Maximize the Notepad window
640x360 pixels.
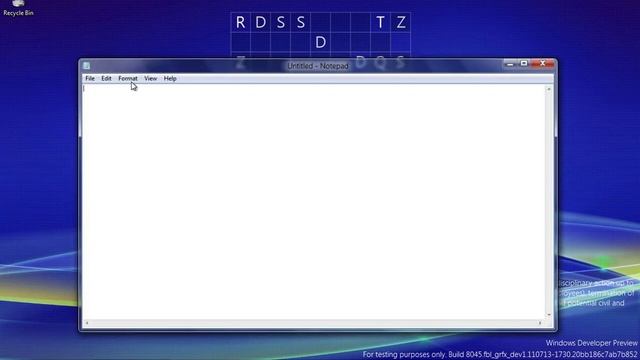pos(524,64)
